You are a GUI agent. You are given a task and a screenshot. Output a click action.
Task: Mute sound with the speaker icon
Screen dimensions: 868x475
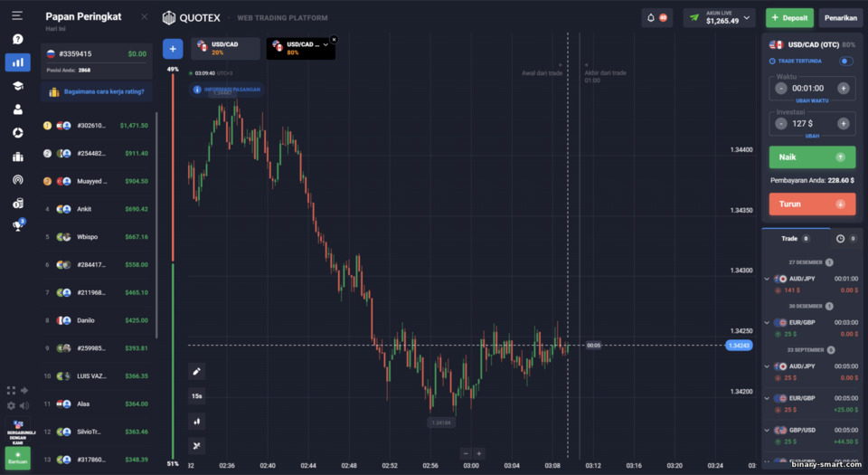click(24, 406)
